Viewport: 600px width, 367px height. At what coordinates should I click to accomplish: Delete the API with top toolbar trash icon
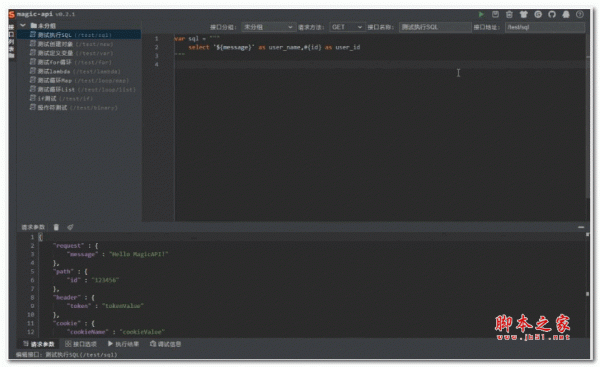(x=509, y=14)
